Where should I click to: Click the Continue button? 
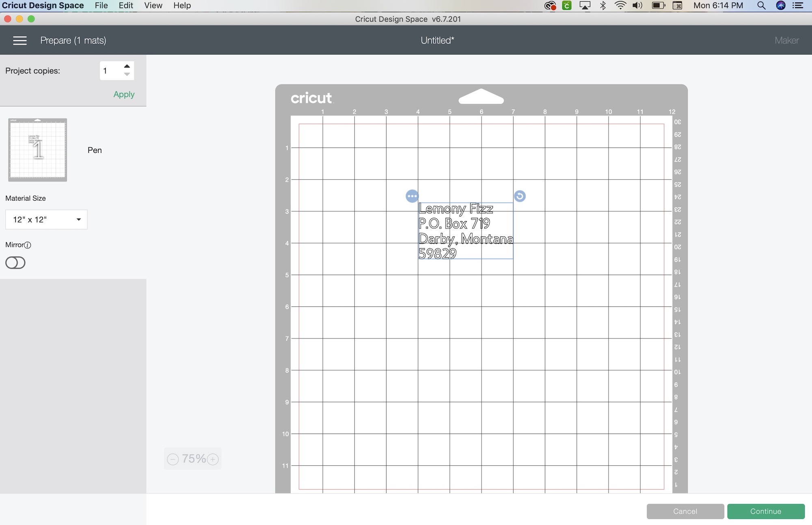(x=766, y=511)
